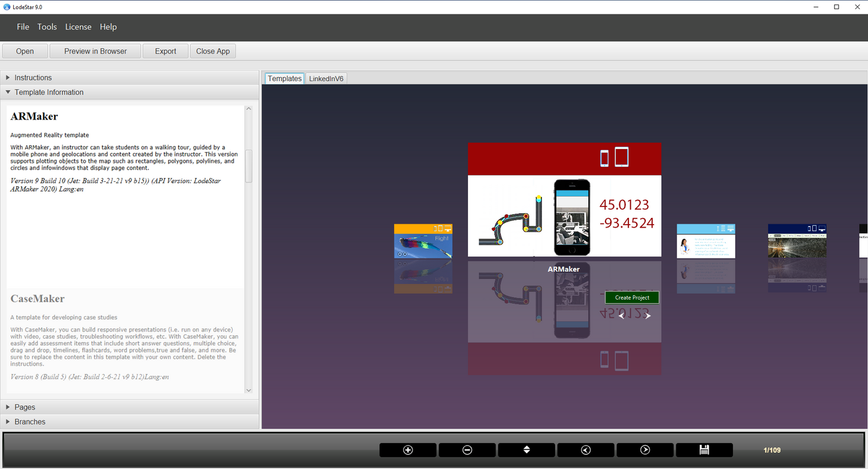The width and height of the screenshot is (868, 469).
Task: Maximize the LodeStar window
Action: (836, 7)
